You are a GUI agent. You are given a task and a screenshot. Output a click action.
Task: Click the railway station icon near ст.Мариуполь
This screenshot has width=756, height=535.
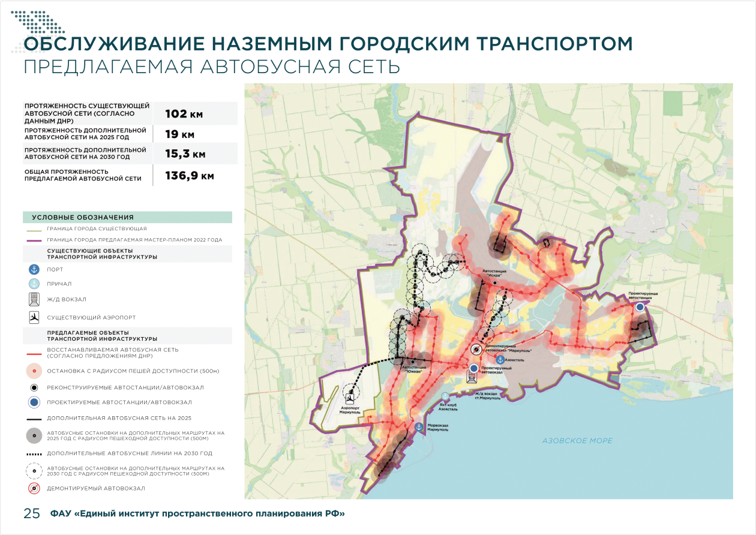point(473,377)
